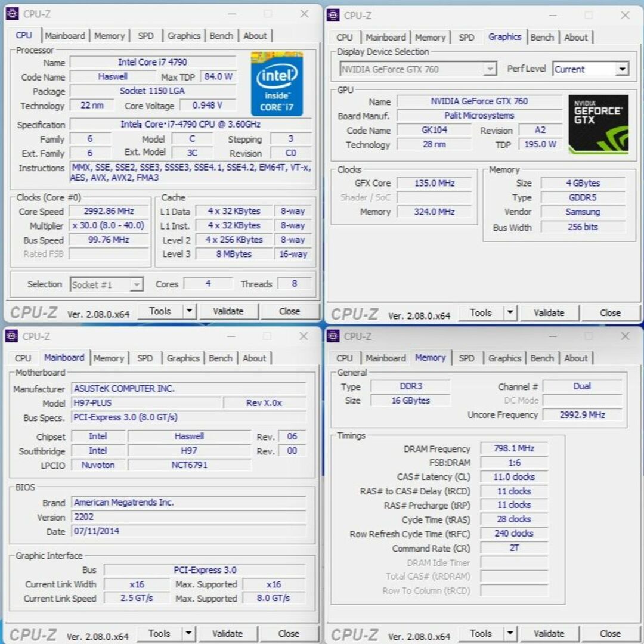Click Close button in Memory window
This screenshot has height=644, width=644.
(611, 633)
